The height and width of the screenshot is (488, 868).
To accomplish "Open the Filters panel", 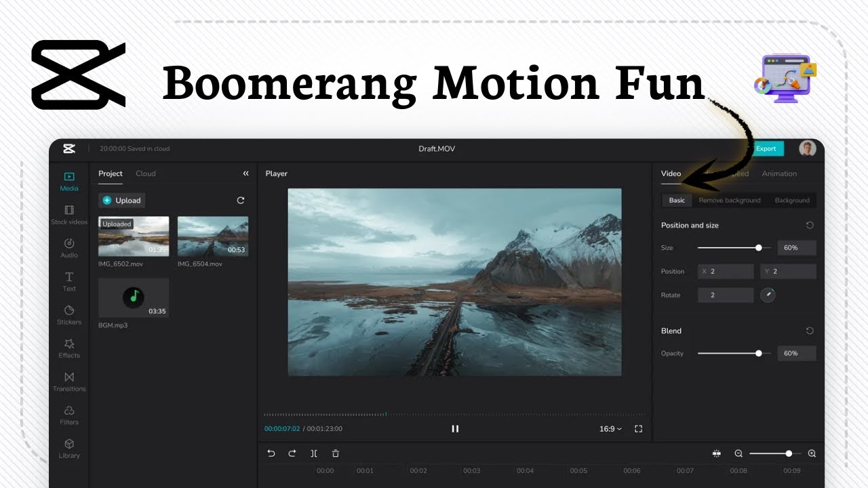I will pyautogui.click(x=69, y=415).
